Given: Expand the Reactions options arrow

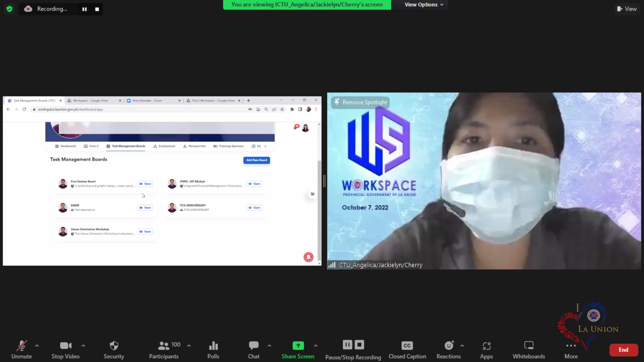Looking at the screenshot, I should (462, 346).
